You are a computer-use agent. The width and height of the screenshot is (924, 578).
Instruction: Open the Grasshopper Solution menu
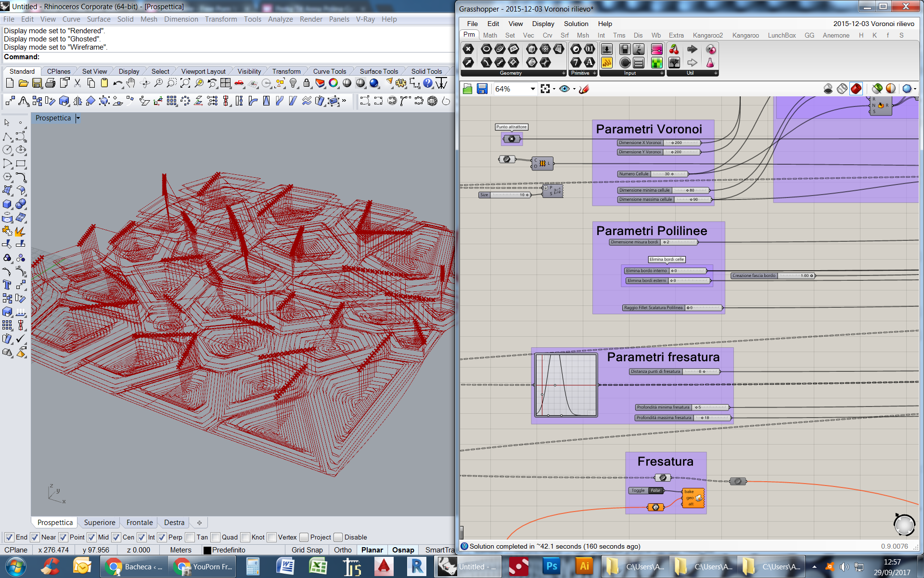click(x=576, y=24)
